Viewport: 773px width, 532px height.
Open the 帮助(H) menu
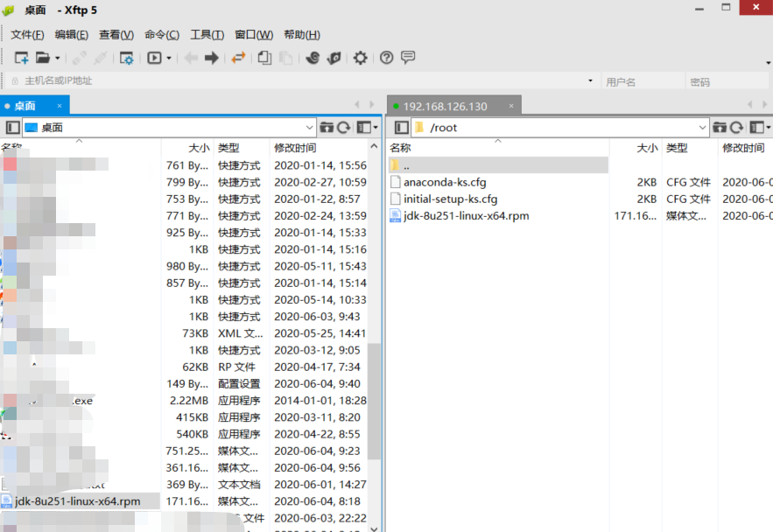302,34
